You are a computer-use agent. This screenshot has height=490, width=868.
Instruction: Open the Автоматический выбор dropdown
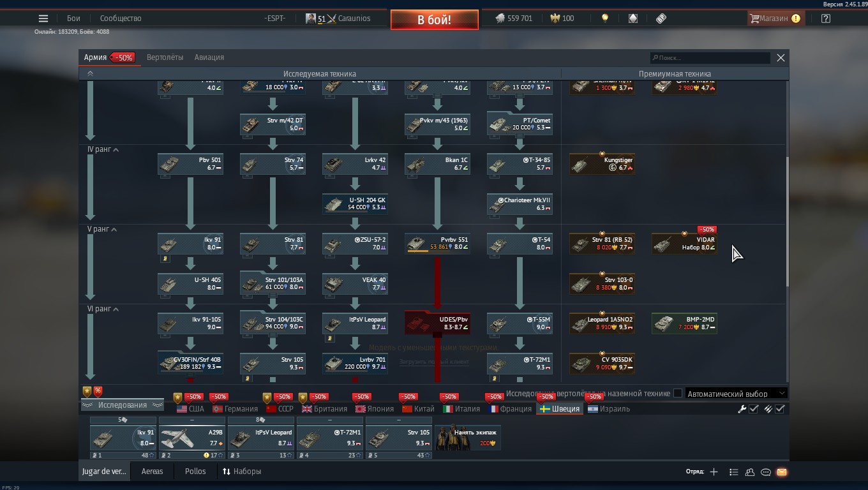click(736, 394)
